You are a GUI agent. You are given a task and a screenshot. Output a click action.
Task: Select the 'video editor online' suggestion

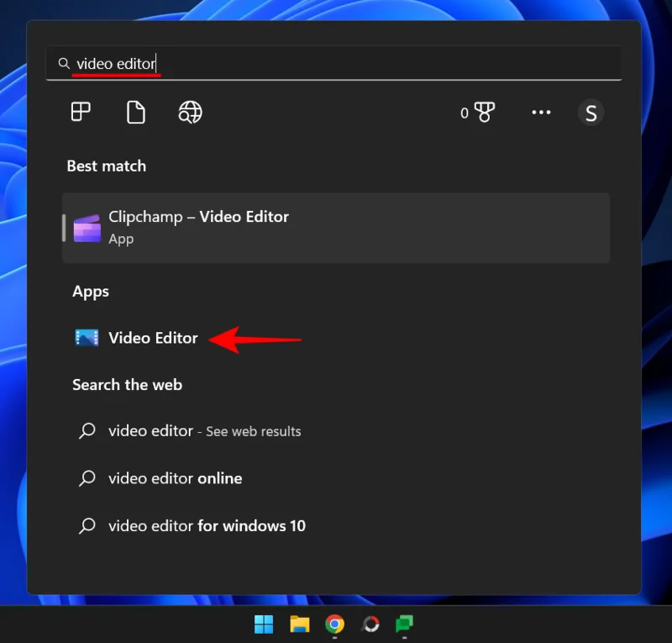(x=174, y=477)
